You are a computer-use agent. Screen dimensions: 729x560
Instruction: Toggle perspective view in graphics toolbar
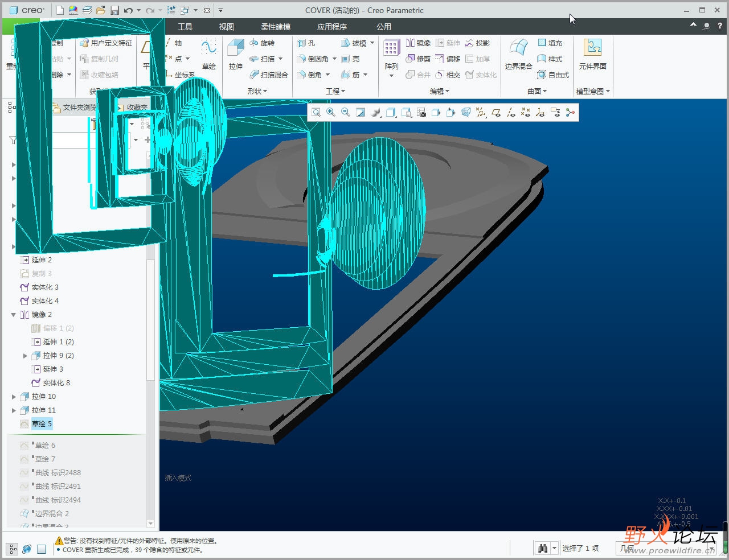[466, 113]
